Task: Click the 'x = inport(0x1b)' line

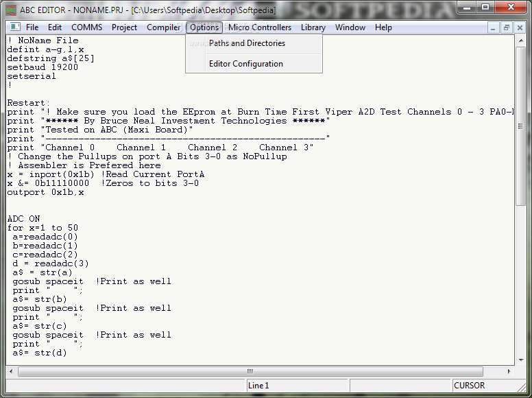Action: coord(106,174)
